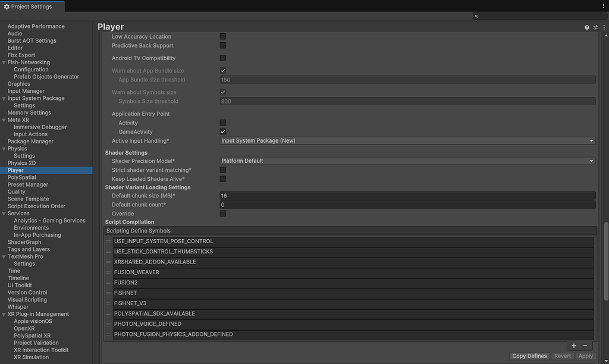The image size is (609, 364).
Task: Open the Active Input Handling dropdown
Action: point(406,140)
